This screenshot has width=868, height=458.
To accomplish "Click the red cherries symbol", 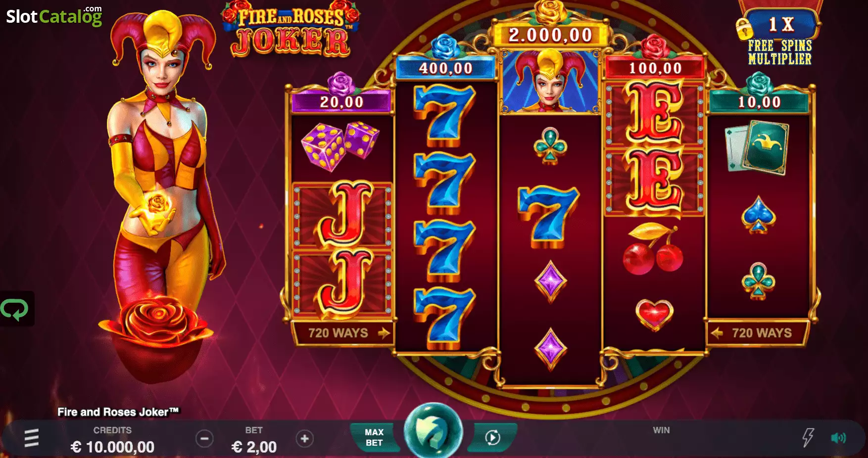I will pyautogui.click(x=653, y=249).
